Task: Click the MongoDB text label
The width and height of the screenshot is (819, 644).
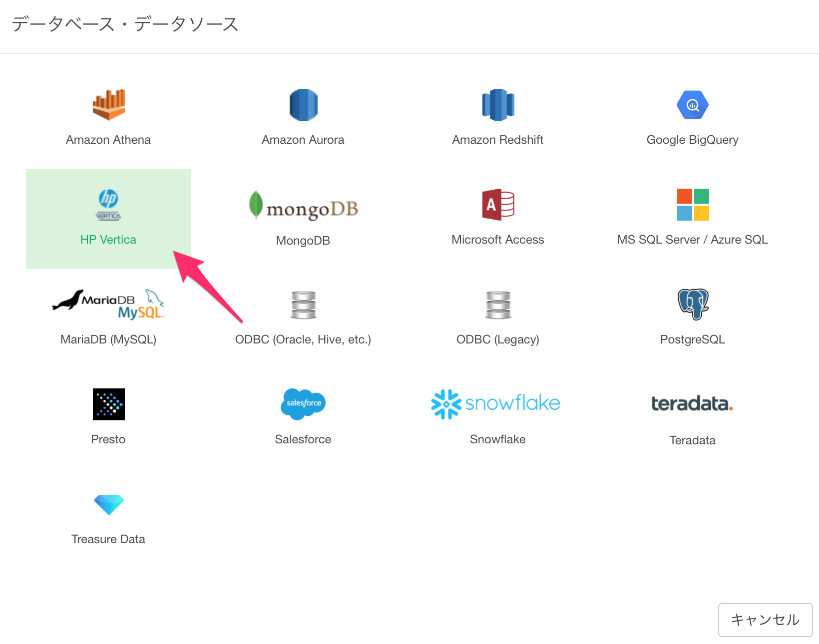Action: click(x=303, y=241)
